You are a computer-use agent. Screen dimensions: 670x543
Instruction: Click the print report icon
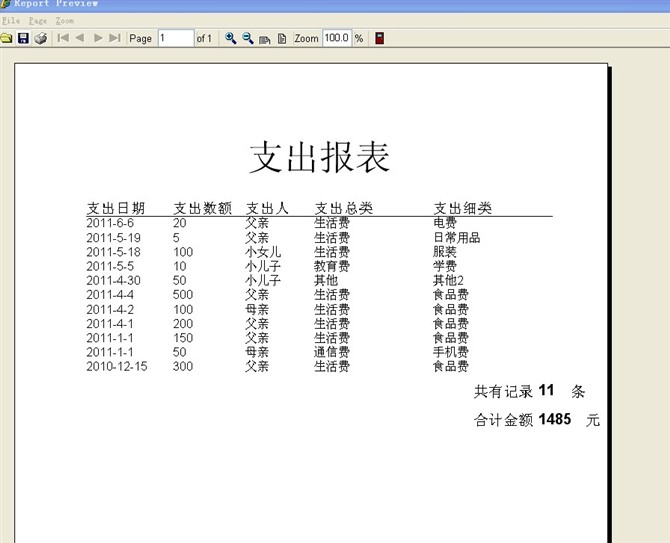pos(41,38)
